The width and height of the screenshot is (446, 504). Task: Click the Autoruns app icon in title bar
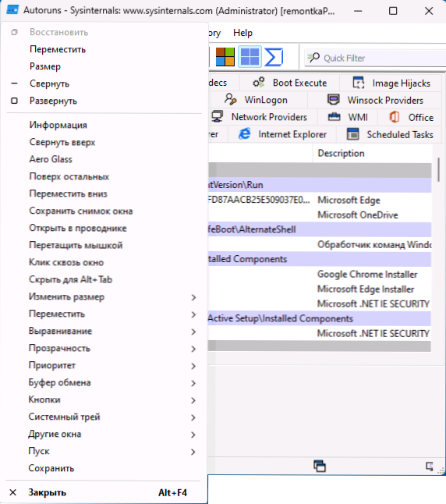(x=12, y=10)
